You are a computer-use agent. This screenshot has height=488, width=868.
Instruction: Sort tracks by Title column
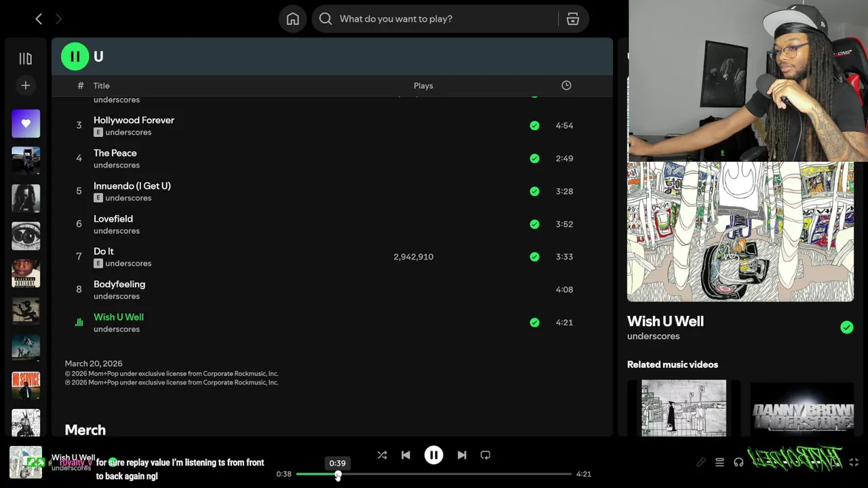(x=102, y=85)
